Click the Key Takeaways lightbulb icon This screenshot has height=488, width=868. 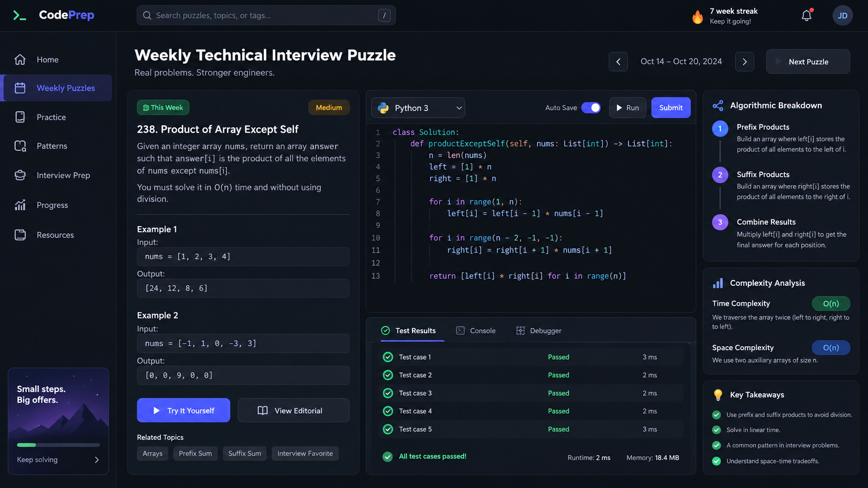pos(718,395)
